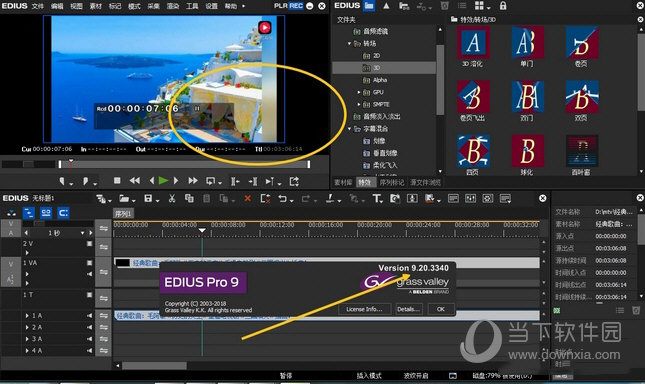645x384 pixels.
Task: Click the Add cut point razor icon
Action: (330, 199)
